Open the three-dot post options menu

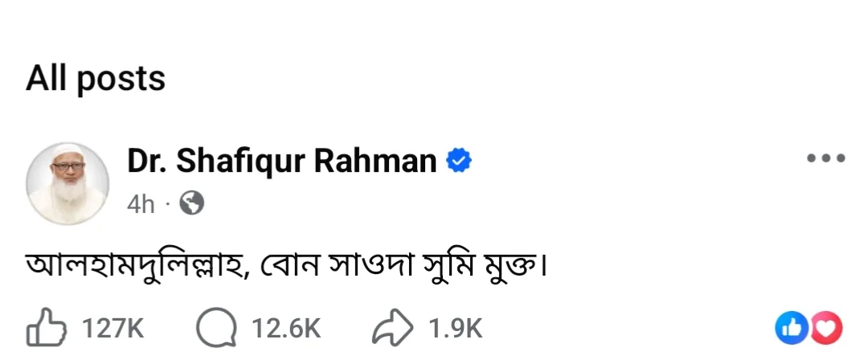pyautogui.click(x=825, y=158)
